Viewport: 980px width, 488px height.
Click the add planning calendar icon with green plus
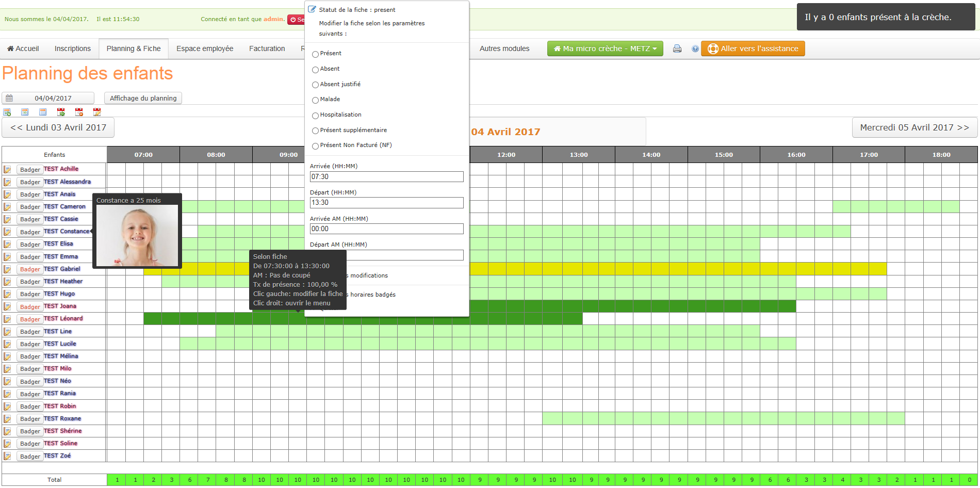click(7, 112)
